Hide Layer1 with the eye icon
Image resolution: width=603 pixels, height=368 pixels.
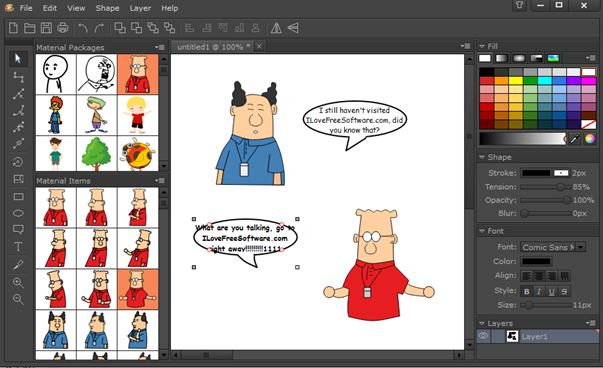[x=483, y=336]
